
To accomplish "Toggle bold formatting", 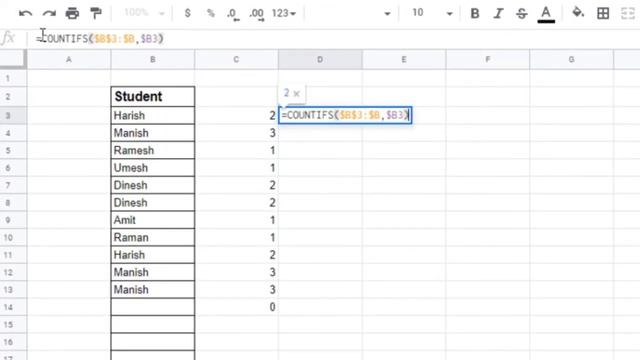I will pos(475,13).
